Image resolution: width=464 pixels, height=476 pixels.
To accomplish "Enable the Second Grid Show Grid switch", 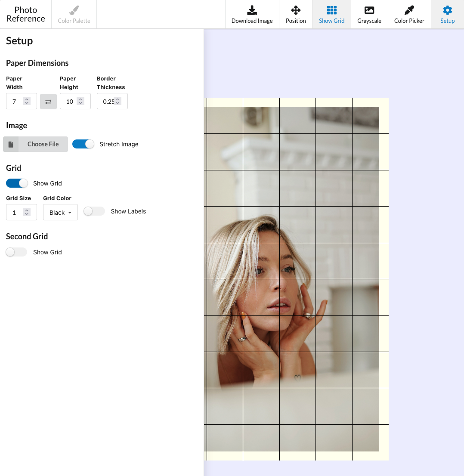I will [16, 252].
